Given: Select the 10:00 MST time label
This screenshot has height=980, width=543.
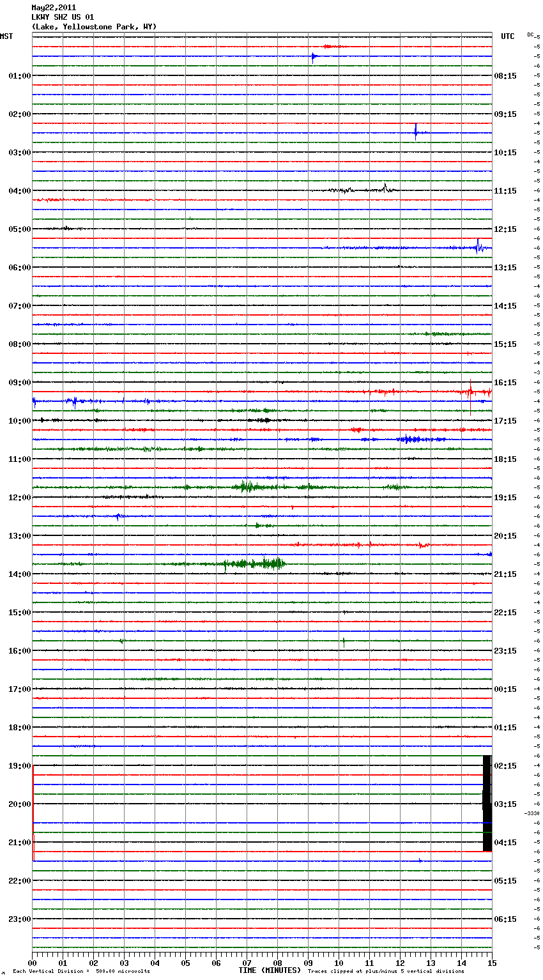Looking at the screenshot, I should [x=19, y=420].
